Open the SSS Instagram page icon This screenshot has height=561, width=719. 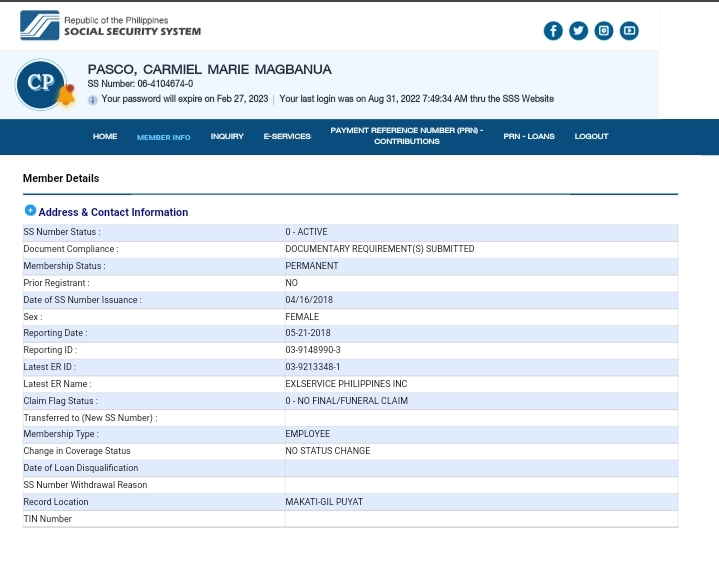coord(604,31)
